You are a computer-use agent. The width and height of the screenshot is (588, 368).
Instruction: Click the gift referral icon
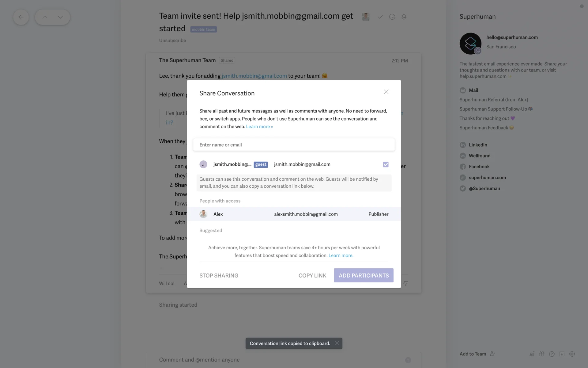click(542, 354)
